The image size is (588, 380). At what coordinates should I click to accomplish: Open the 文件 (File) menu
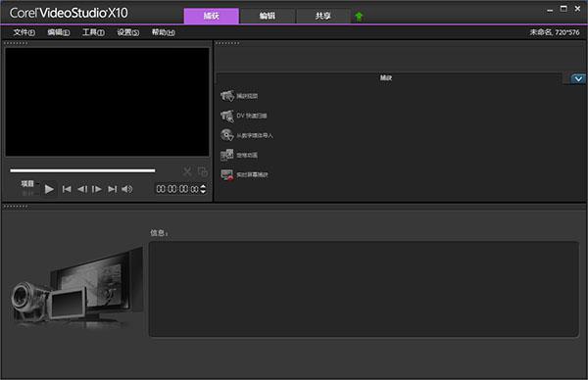click(x=24, y=32)
